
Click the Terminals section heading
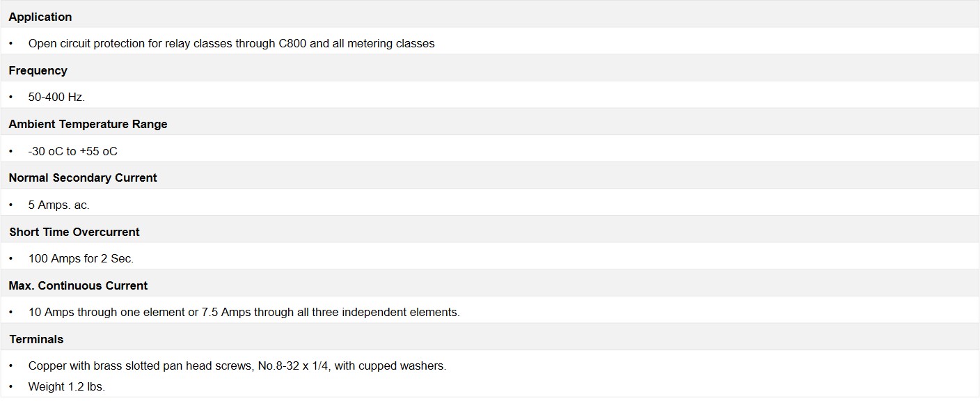[36, 339]
